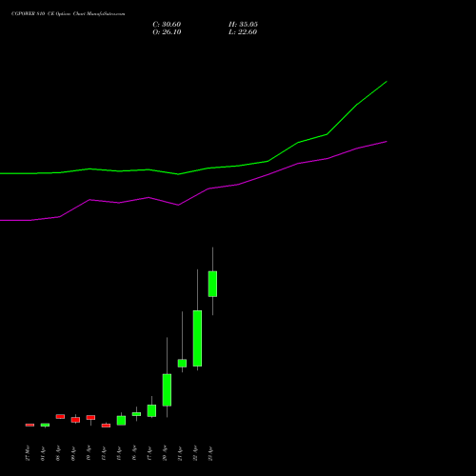Click the red candle above 27 Mar

tap(30, 425)
